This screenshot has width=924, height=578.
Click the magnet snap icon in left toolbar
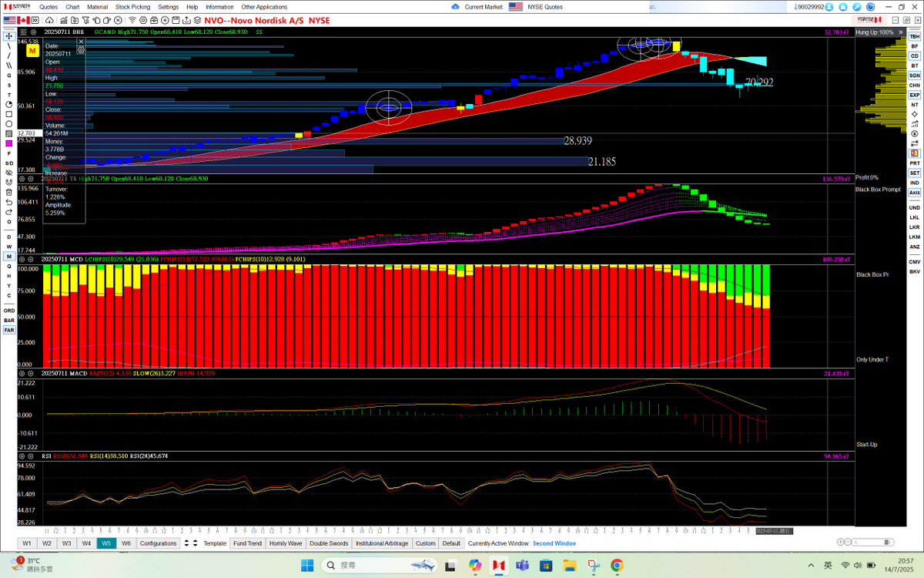(9, 182)
